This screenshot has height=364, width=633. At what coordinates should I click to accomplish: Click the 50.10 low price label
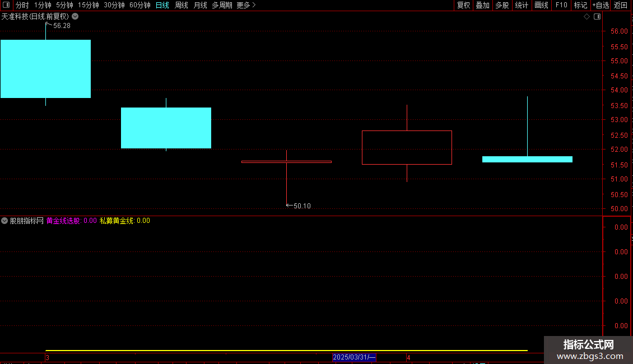tap(302, 206)
